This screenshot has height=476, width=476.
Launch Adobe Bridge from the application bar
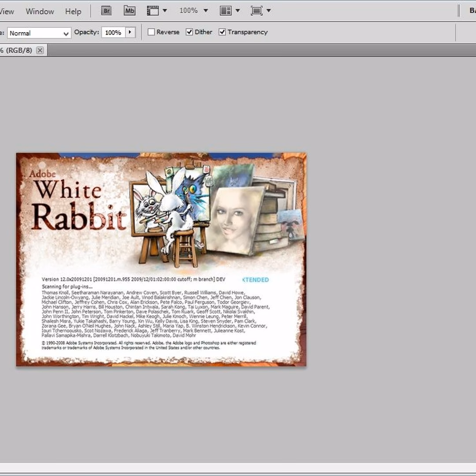point(106,10)
